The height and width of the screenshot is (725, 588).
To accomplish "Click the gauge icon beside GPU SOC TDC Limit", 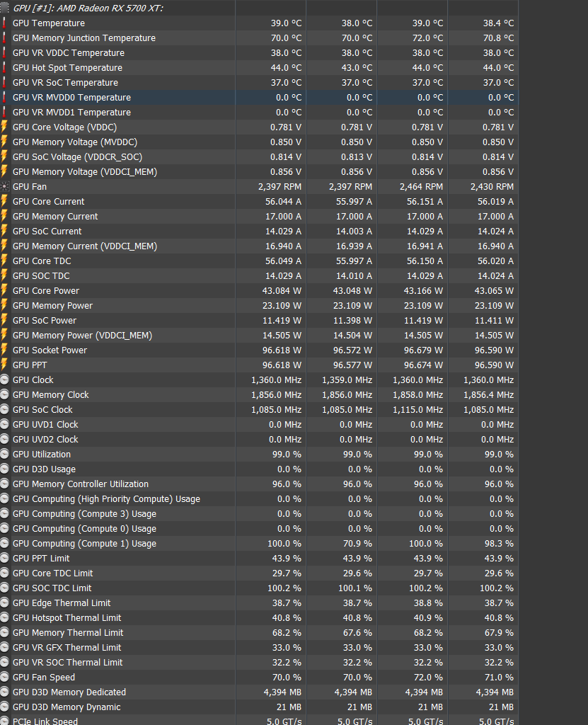I will click(x=4, y=588).
